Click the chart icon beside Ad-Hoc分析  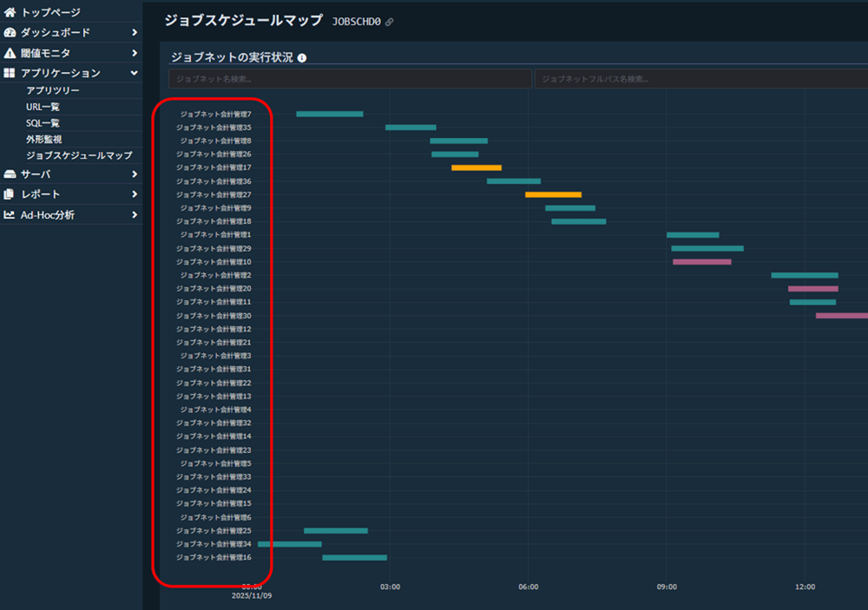(10, 214)
